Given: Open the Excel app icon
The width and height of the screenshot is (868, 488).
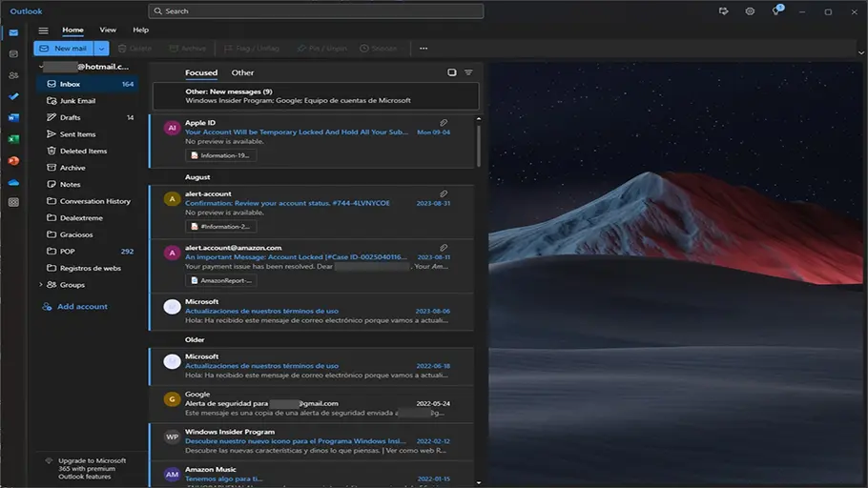Looking at the screenshot, I should [x=13, y=139].
